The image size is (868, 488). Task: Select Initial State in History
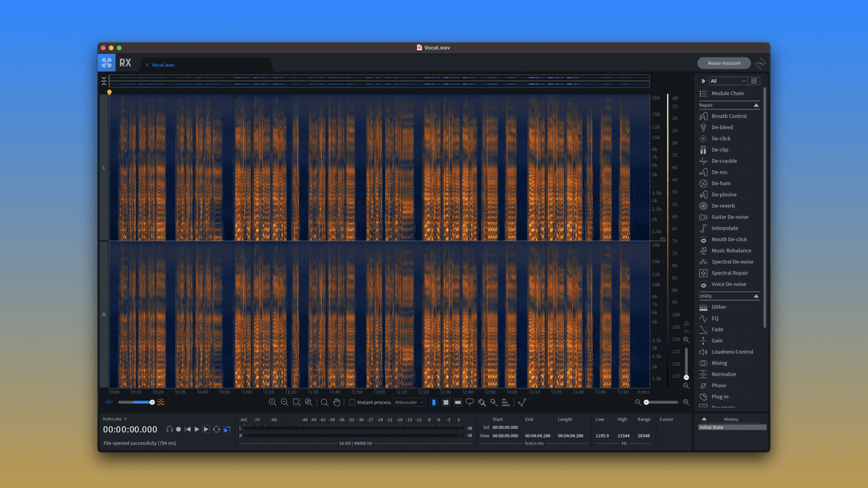pyautogui.click(x=732, y=427)
